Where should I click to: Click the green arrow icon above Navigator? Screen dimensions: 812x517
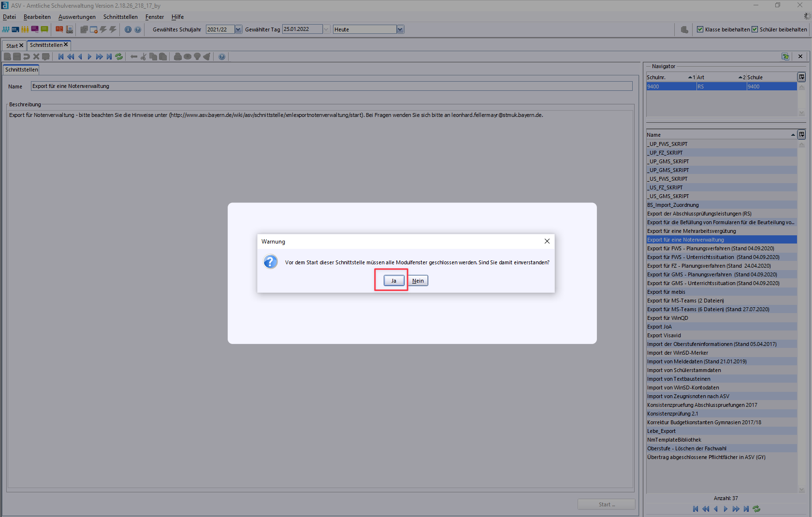tap(785, 57)
